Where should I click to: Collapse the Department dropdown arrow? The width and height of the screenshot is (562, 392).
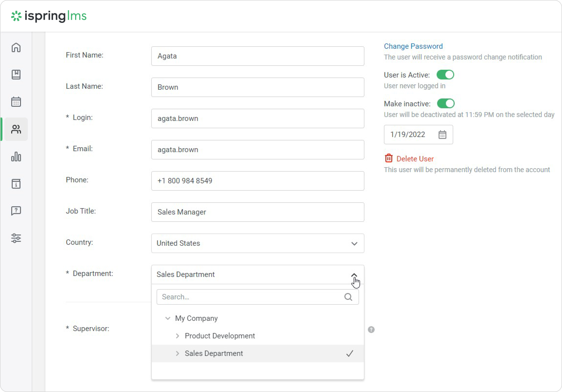click(354, 275)
